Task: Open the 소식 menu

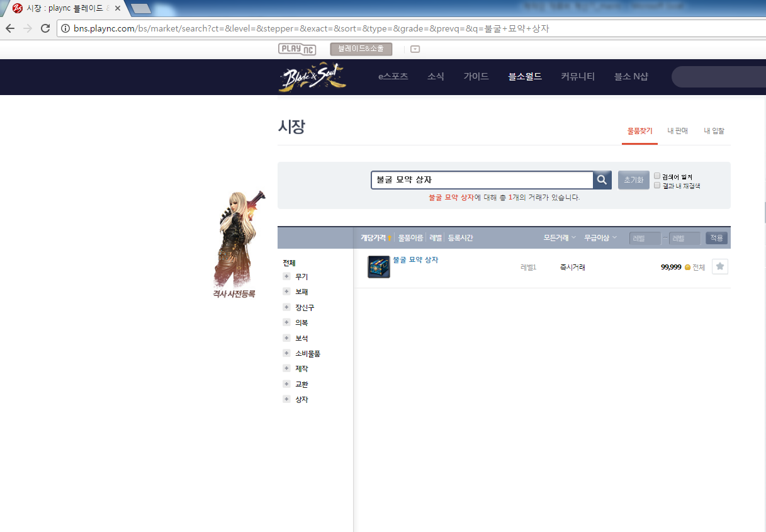Action: tap(436, 76)
